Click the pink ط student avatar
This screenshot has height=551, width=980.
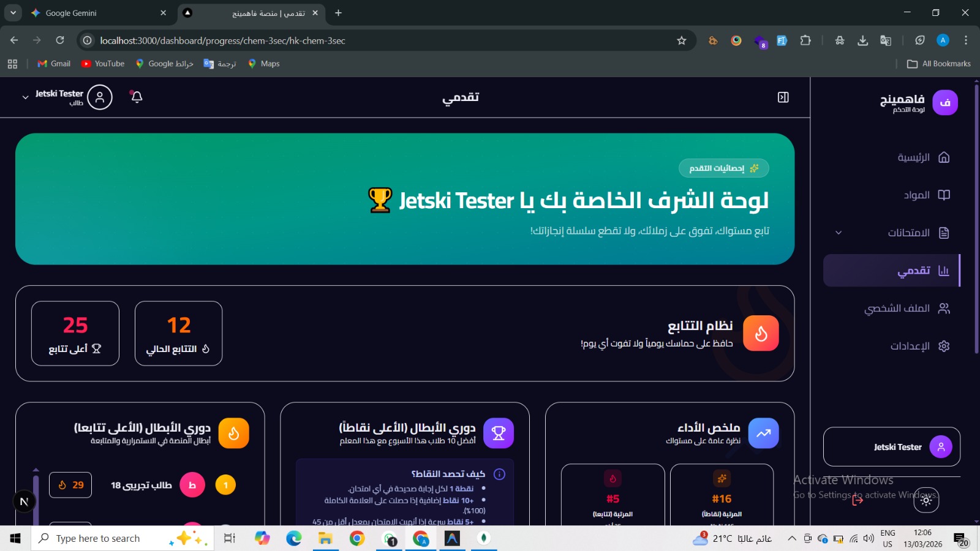(x=192, y=485)
